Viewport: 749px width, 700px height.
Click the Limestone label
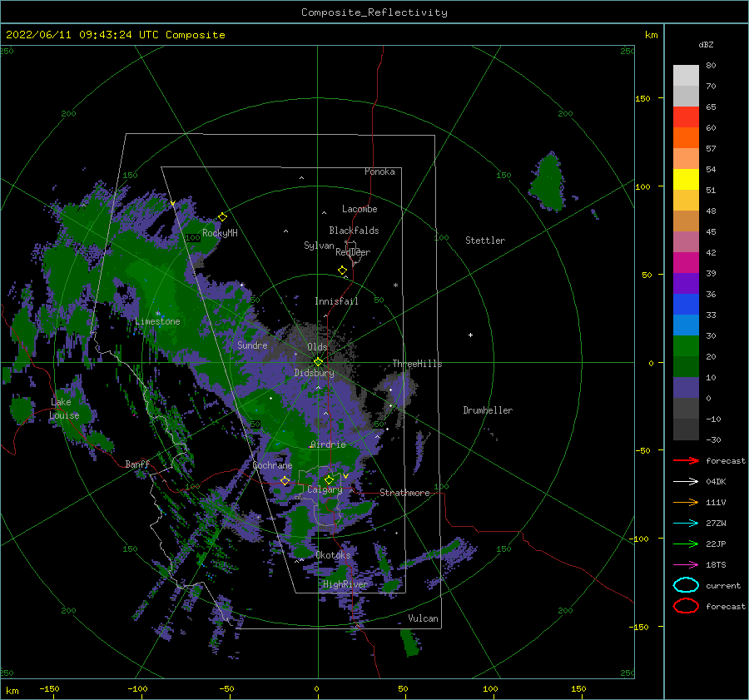click(157, 321)
